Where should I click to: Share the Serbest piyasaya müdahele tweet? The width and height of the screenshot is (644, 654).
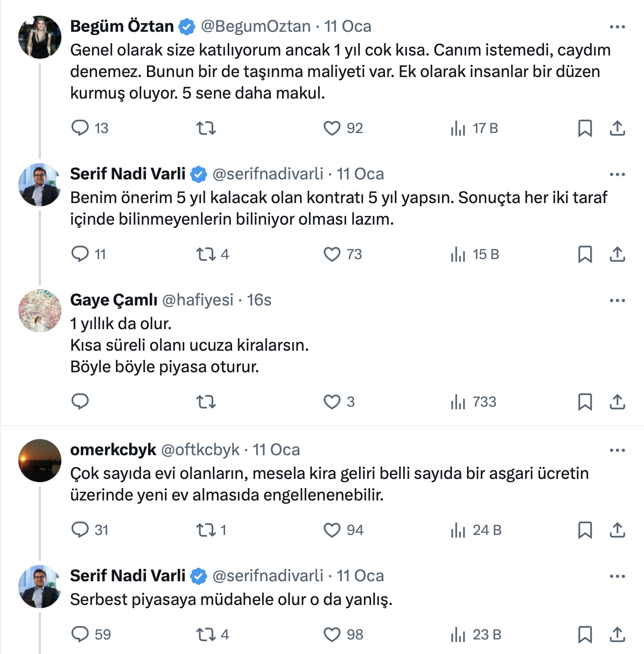click(x=617, y=635)
